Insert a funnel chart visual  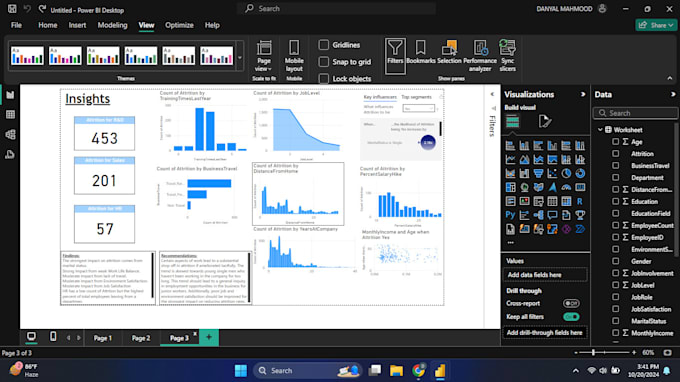pyautogui.click(x=538, y=173)
